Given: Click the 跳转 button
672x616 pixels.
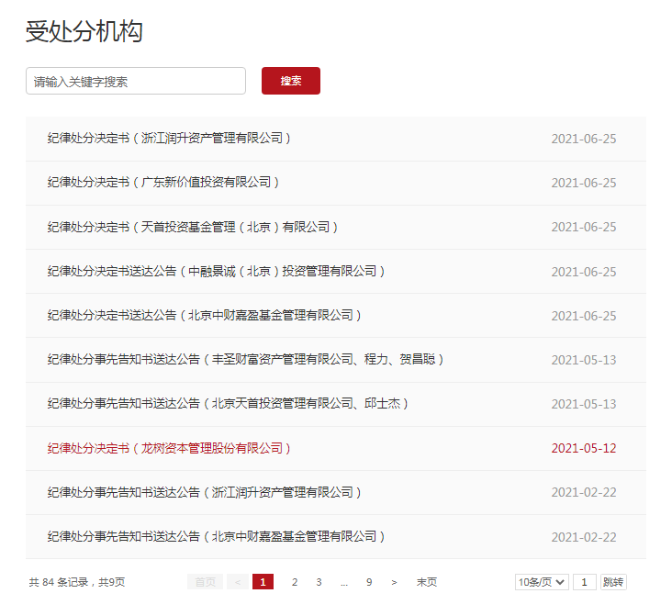Looking at the screenshot, I should pos(613,582).
